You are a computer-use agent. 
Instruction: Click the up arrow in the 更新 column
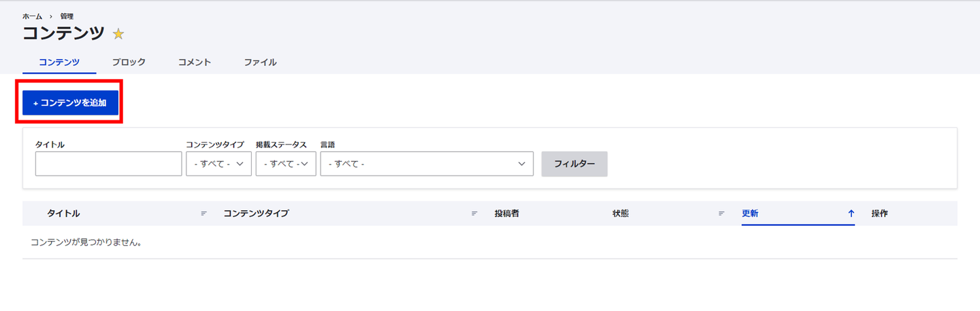click(x=851, y=214)
